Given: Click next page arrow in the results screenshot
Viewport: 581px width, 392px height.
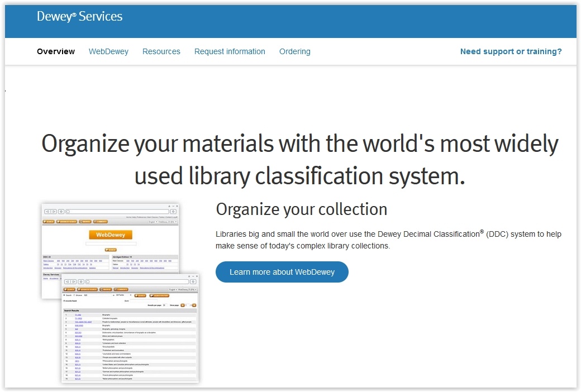Looking at the screenshot, I should click(x=193, y=305).
